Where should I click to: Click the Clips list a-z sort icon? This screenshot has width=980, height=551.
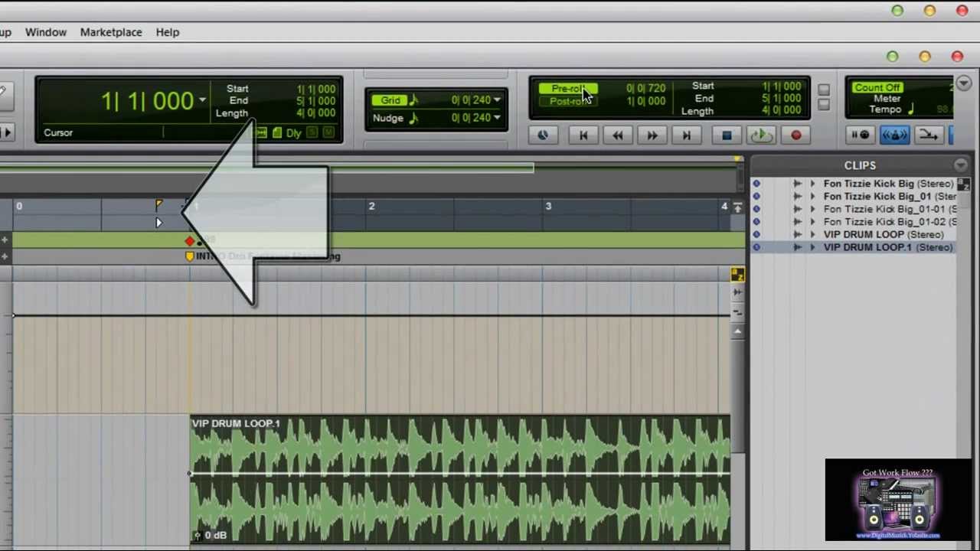point(964,184)
